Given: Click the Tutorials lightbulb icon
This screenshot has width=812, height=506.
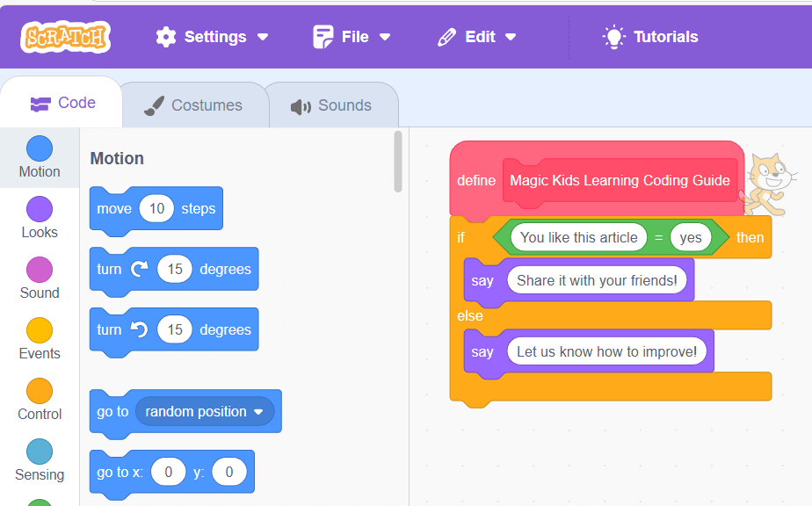Looking at the screenshot, I should pyautogui.click(x=613, y=37).
